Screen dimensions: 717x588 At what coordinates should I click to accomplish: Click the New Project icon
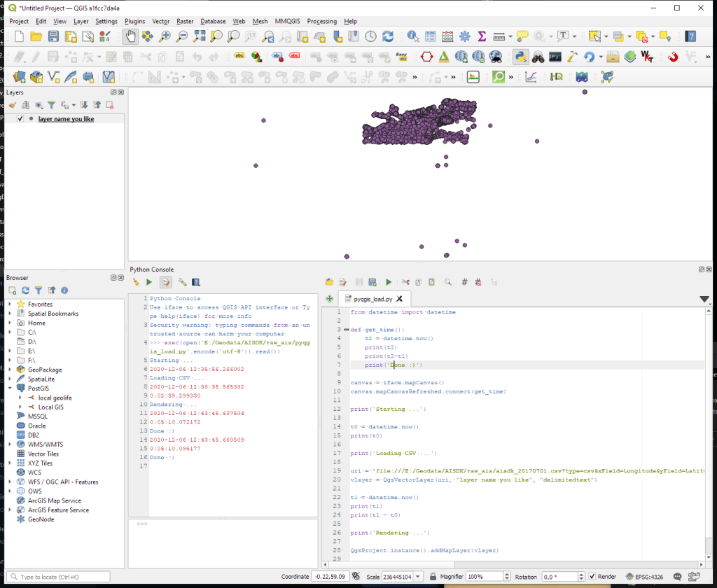19,36
